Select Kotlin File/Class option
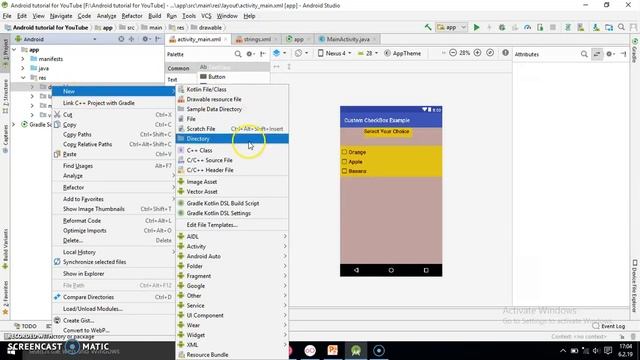This screenshot has width=640, height=360. [x=232, y=89]
